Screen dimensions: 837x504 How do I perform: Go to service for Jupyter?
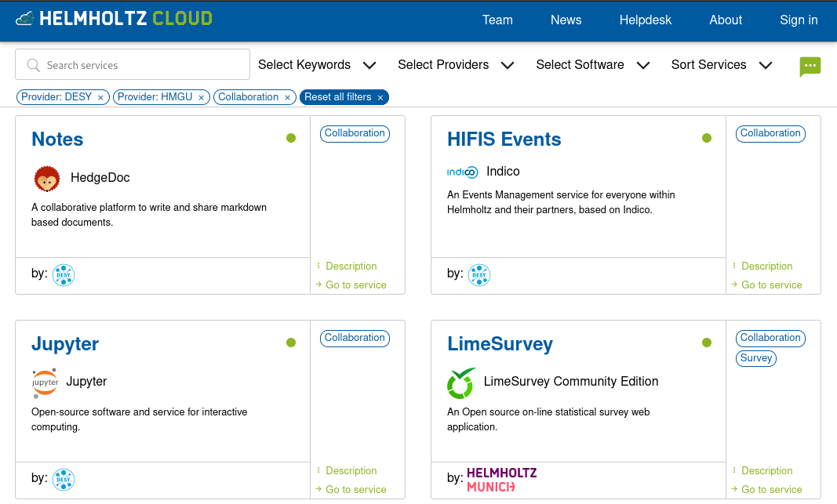[x=355, y=490]
